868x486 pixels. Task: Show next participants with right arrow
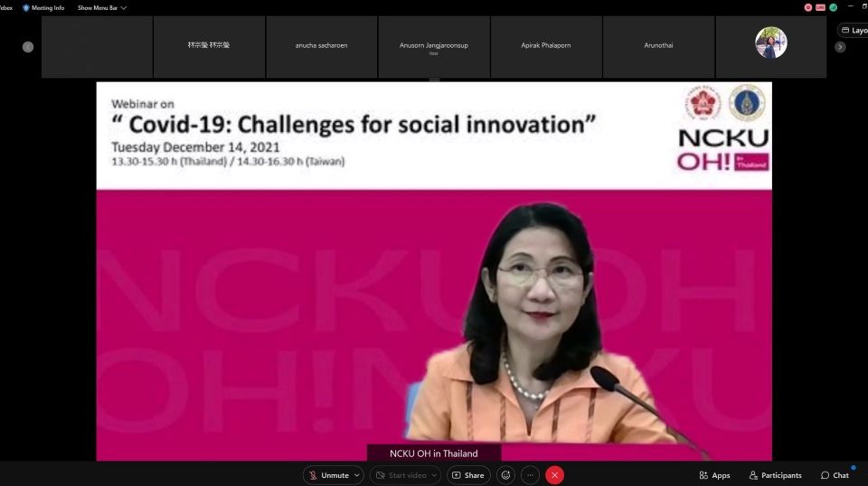pyautogui.click(x=840, y=47)
